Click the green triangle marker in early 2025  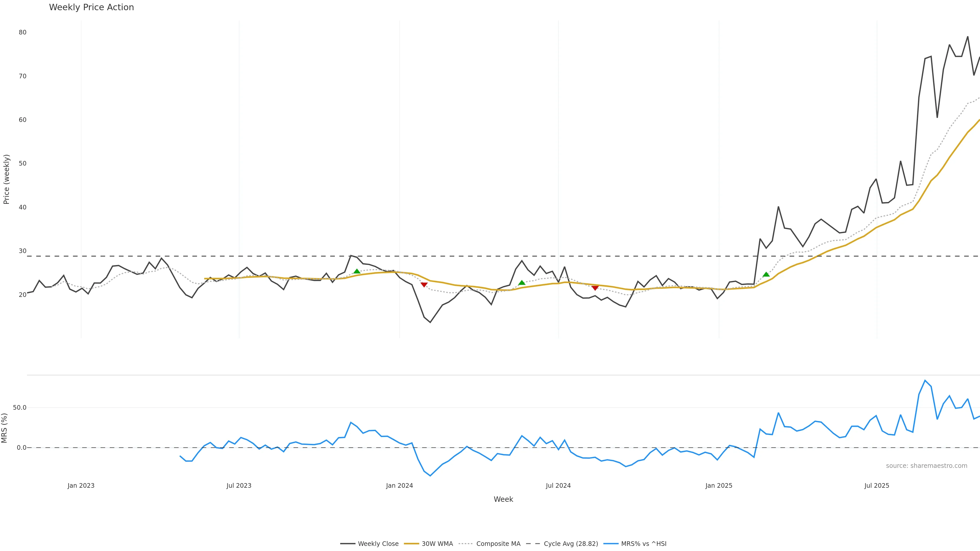(x=766, y=274)
